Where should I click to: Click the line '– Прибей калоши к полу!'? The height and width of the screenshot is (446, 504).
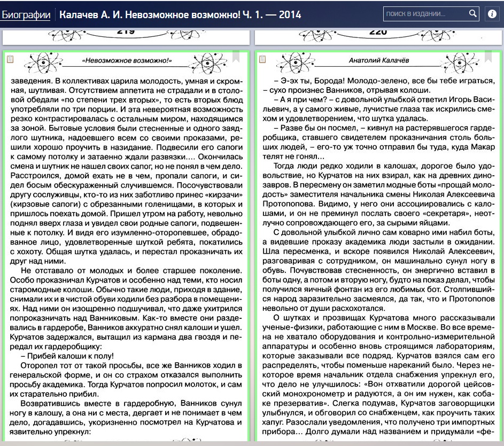[x=67, y=356]
